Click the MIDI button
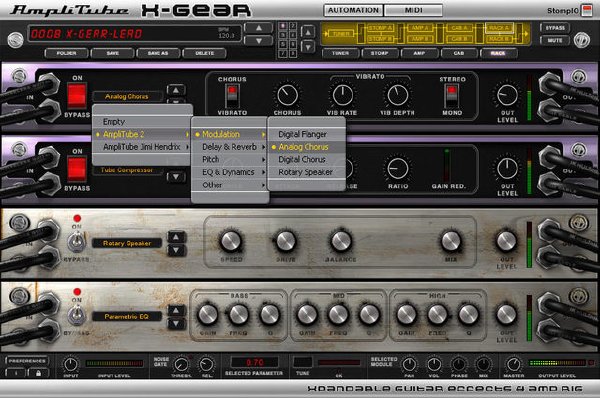The height and width of the screenshot is (398, 600). click(414, 10)
